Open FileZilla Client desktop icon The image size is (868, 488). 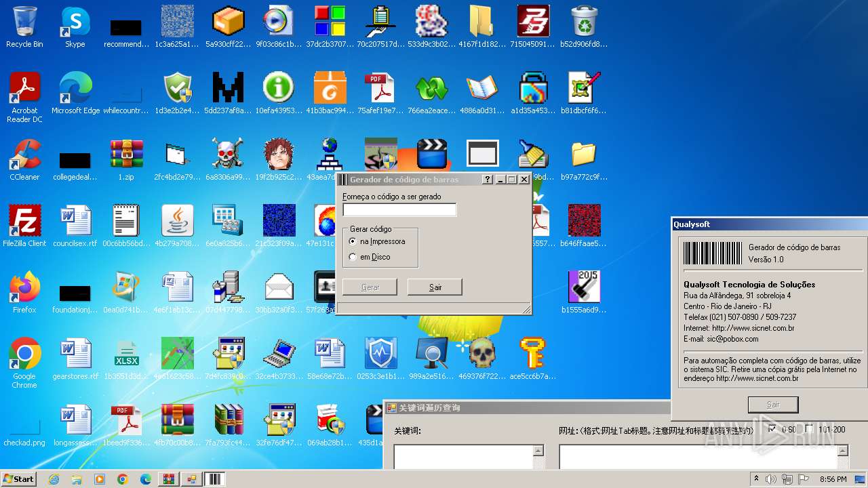click(x=24, y=226)
